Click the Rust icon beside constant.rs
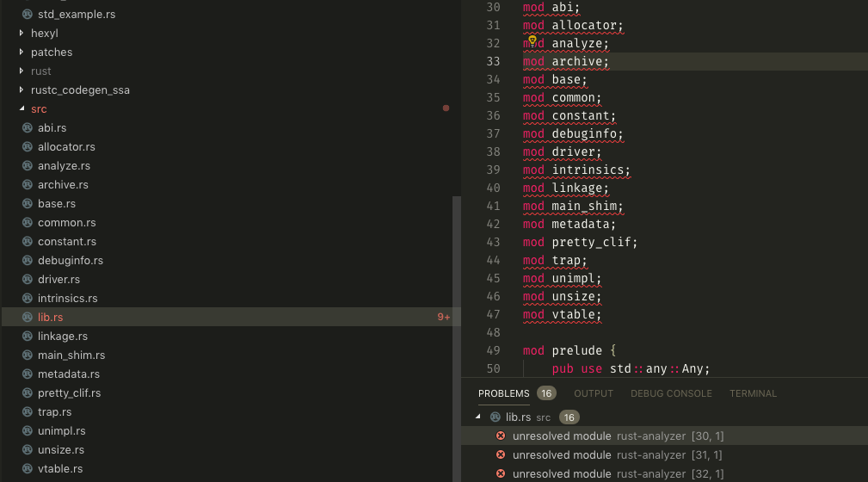The height and width of the screenshot is (482, 868). pyautogui.click(x=28, y=242)
